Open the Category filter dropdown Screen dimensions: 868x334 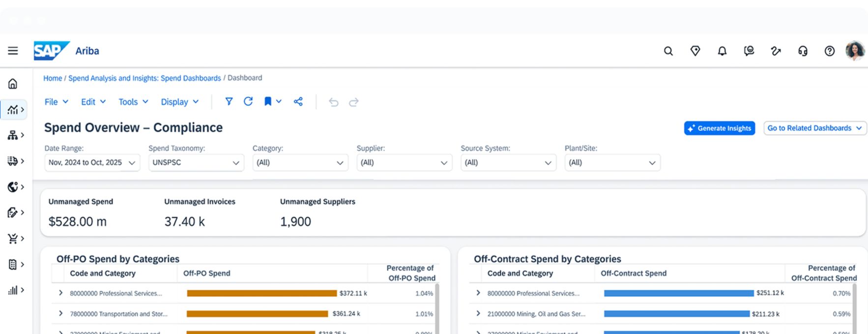(300, 163)
